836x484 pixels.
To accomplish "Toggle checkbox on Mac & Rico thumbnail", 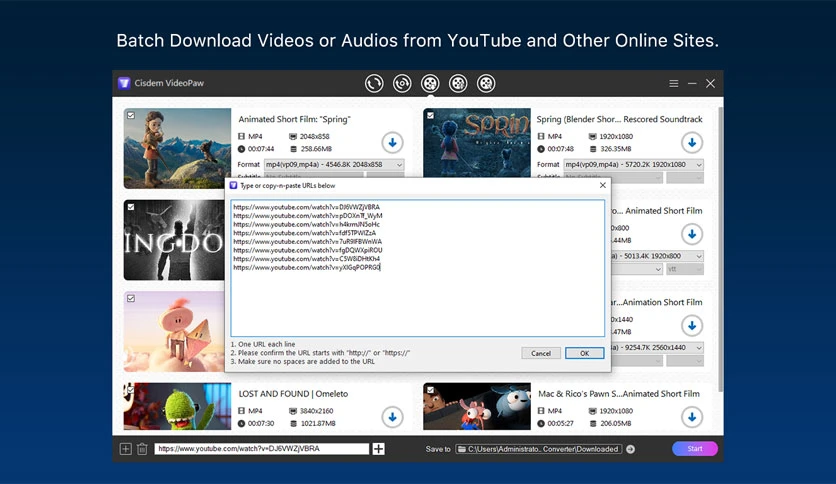I will pyautogui.click(x=430, y=390).
